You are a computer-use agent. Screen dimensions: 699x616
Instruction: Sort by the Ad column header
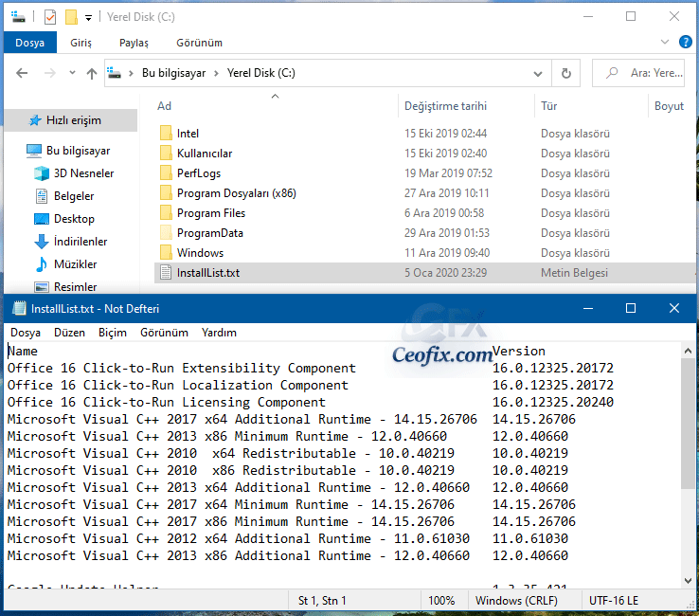pyautogui.click(x=164, y=106)
